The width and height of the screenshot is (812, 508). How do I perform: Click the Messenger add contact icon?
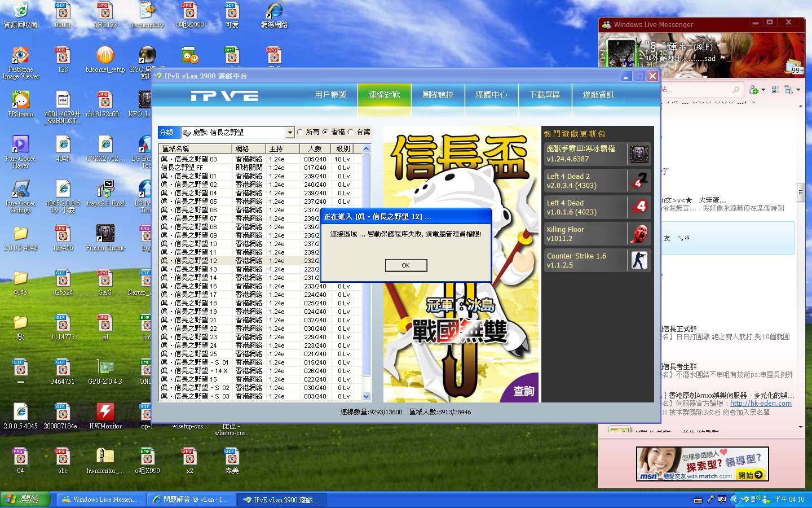pyautogui.click(x=754, y=90)
